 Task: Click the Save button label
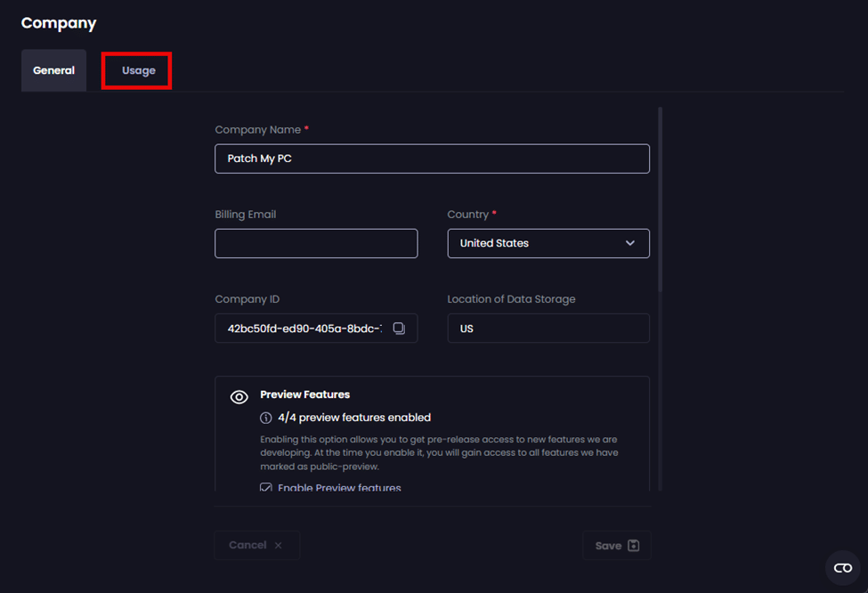pos(608,546)
